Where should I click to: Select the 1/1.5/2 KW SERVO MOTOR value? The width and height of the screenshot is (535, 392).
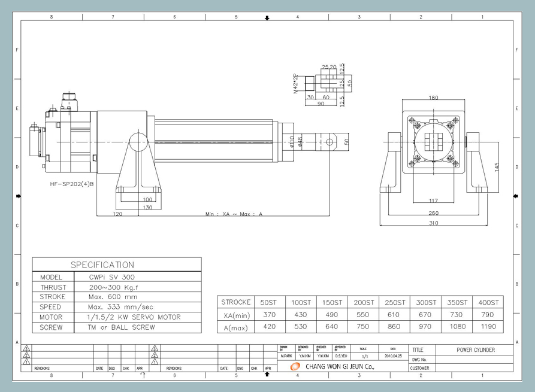point(134,317)
